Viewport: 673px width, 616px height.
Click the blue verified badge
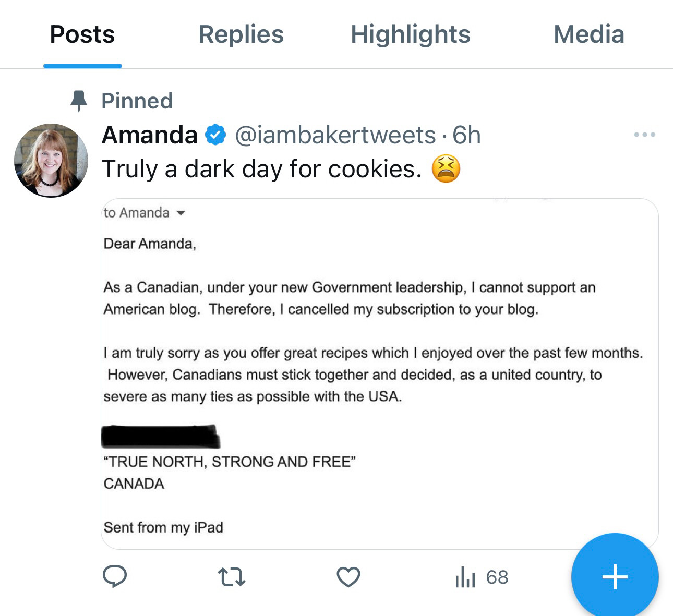click(215, 135)
